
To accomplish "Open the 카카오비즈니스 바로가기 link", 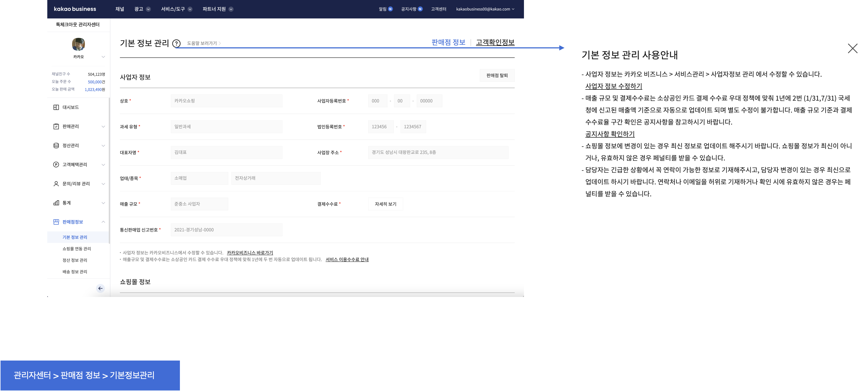I will [250, 253].
